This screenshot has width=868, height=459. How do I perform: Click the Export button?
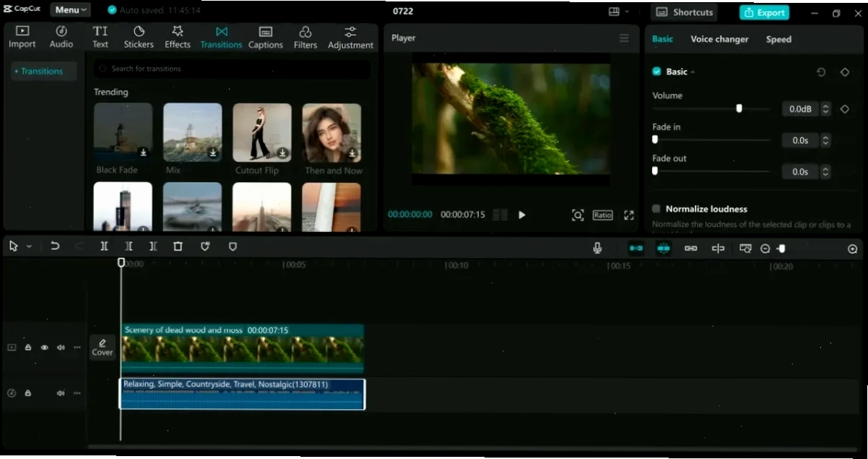pyautogui.click(x=764, y=12)
